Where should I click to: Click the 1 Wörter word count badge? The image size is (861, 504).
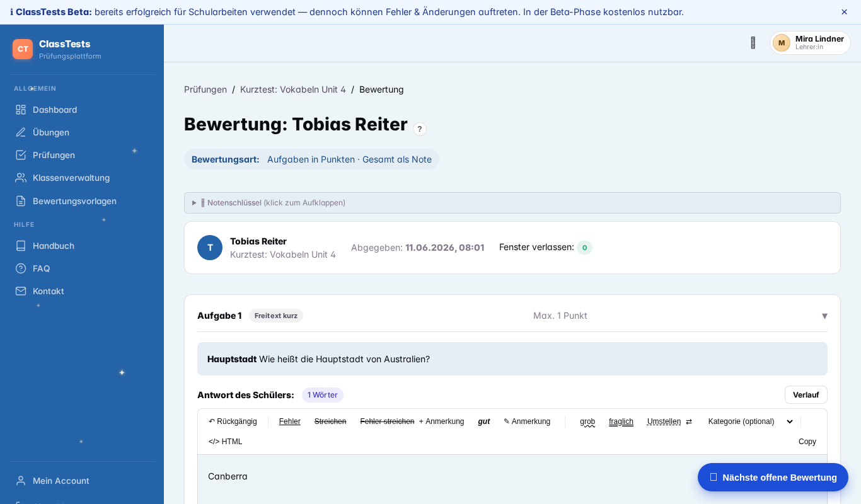pyautogui.click(x=323, y=395)
